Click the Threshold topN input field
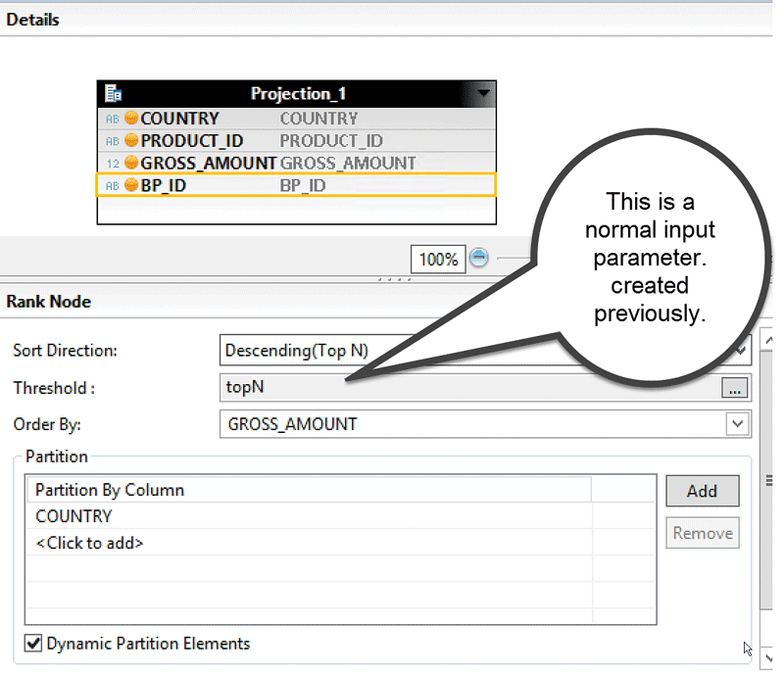This screenshot has width=784, height=674. click(x=470, y=387)
